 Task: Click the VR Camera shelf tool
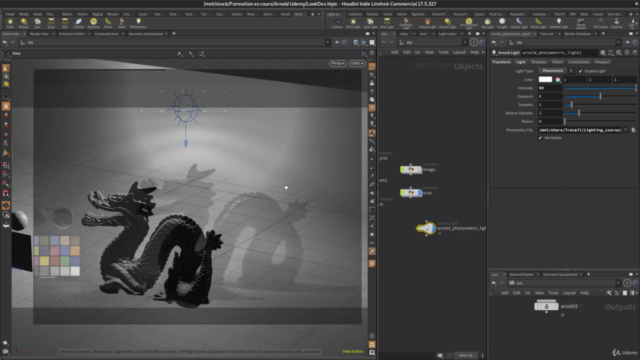pos(600,23)
